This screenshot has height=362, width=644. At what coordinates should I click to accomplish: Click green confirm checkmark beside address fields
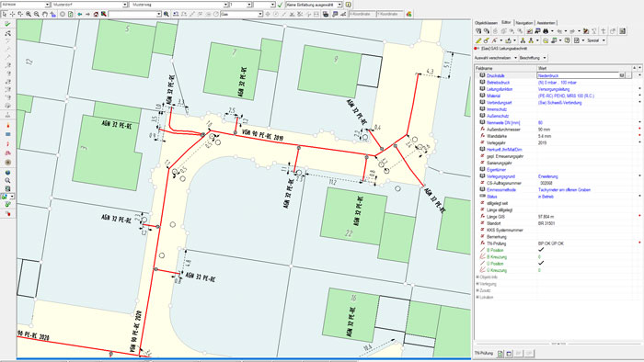click(x=280, y=5)
